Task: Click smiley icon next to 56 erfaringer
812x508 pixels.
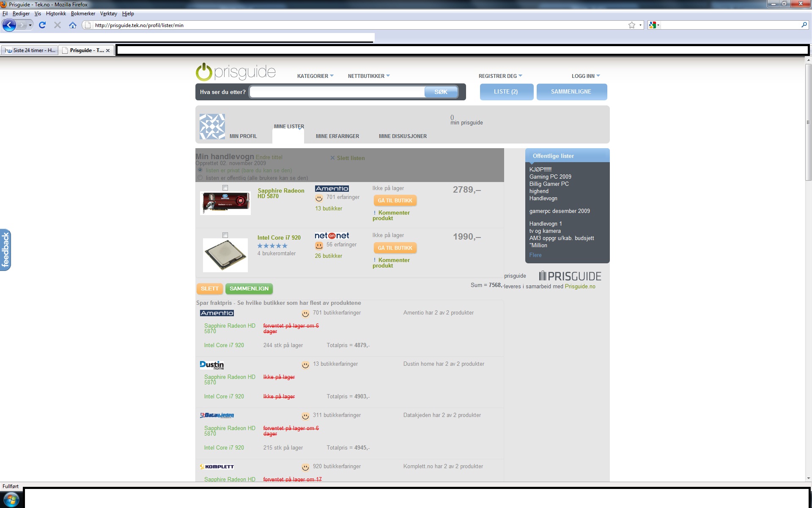Action: 319,246
